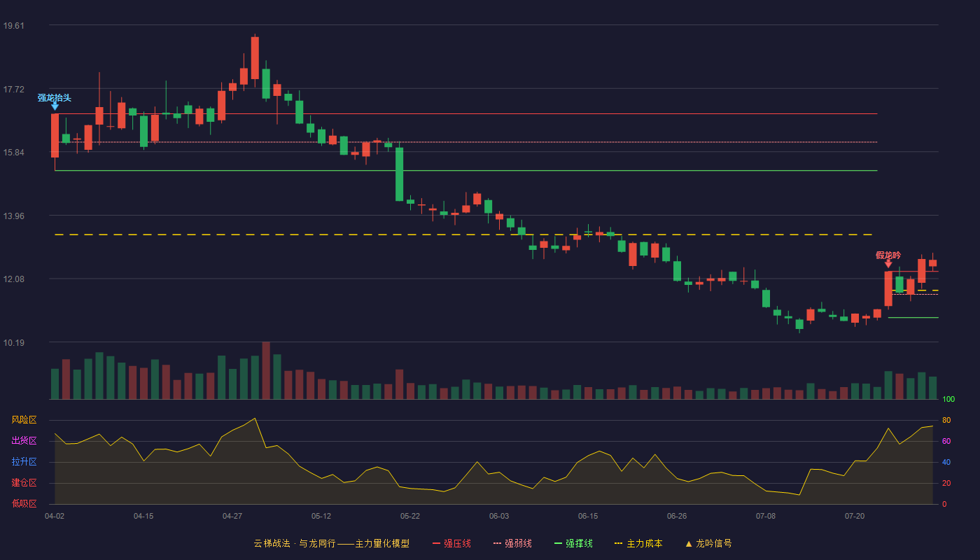Screen dimensions: 980x560
Task: Click the 12.08 price axis label
Action: pyautogui.click(x=14, y=279)
